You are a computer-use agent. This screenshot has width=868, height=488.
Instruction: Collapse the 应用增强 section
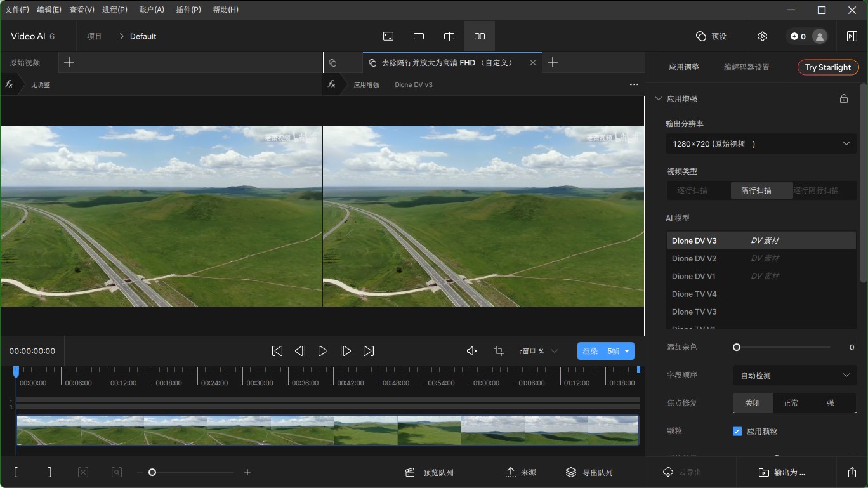coord(658,99)
